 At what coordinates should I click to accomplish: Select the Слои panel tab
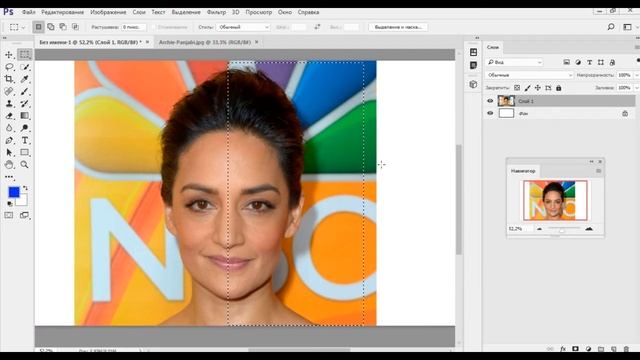tap(493, 47)
